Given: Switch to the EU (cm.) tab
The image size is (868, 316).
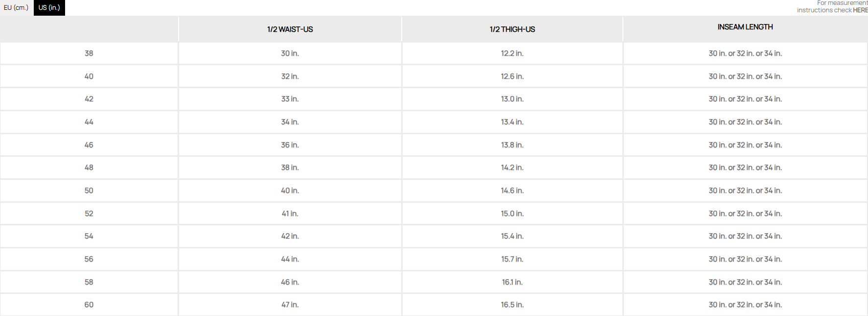Looking at the screenshot, I should click(x=16, y=8).
